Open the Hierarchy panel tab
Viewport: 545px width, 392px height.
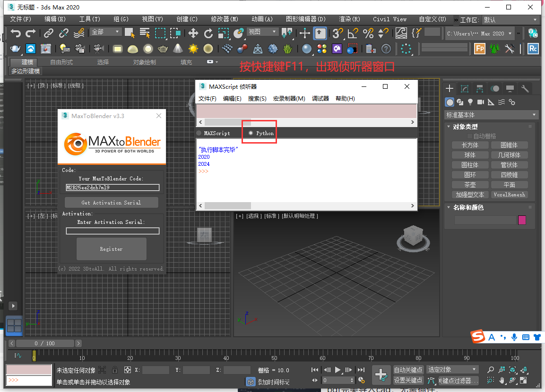pyautogui.click(x=480, y=88)
